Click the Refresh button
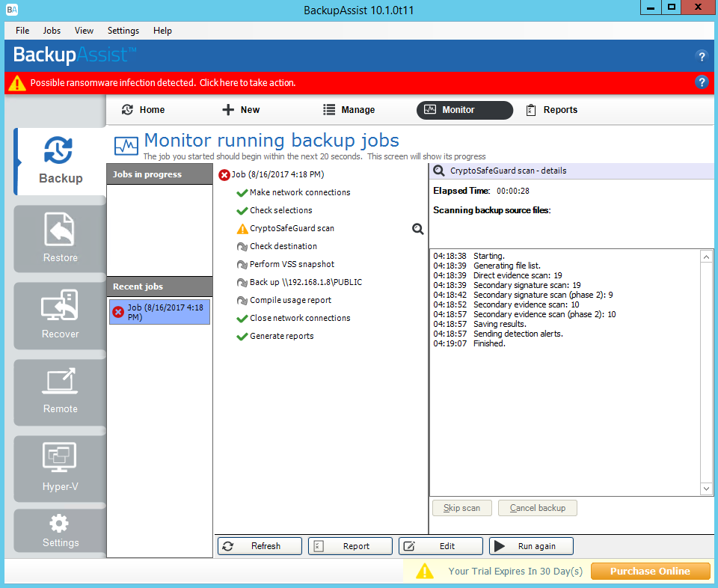Screen dimensions: 718x588 coord(260,546)
